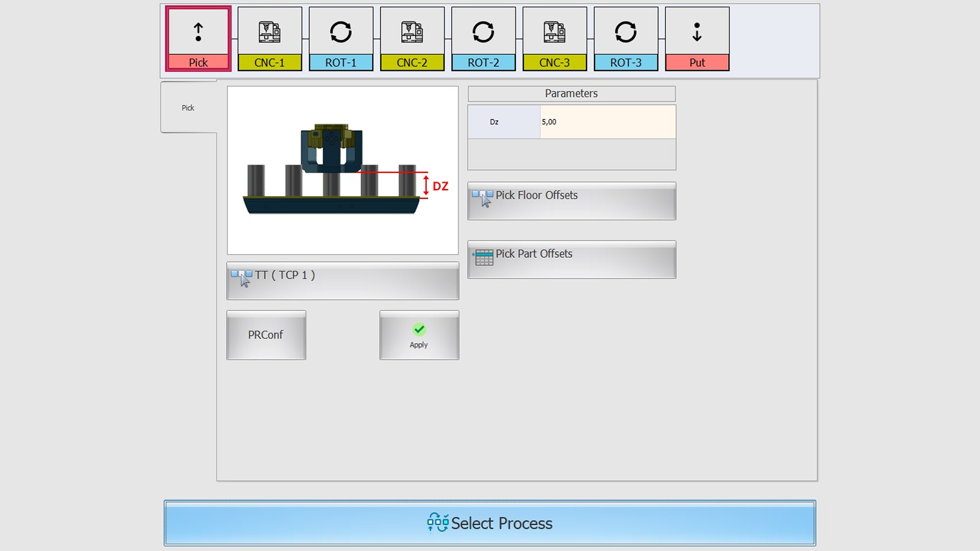Open the CNC-3 machine icon
Screen dimensions: 980x551
coord(554,38)
